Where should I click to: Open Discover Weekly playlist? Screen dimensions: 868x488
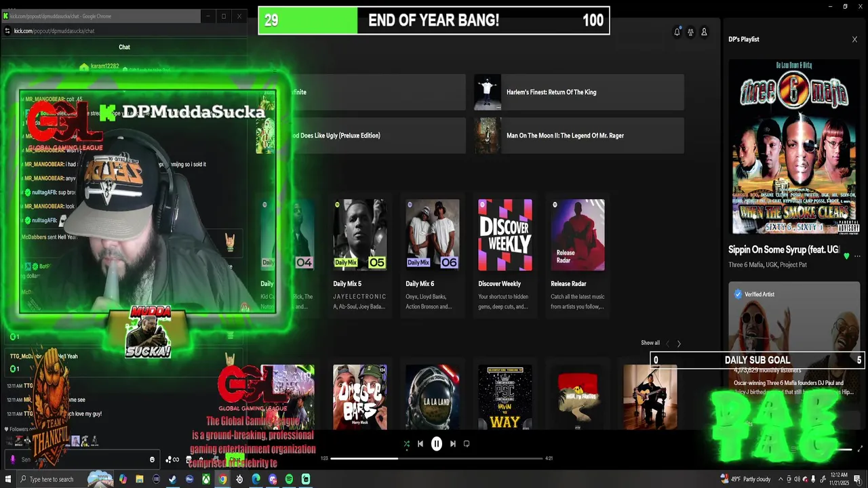tap(505, 256)
